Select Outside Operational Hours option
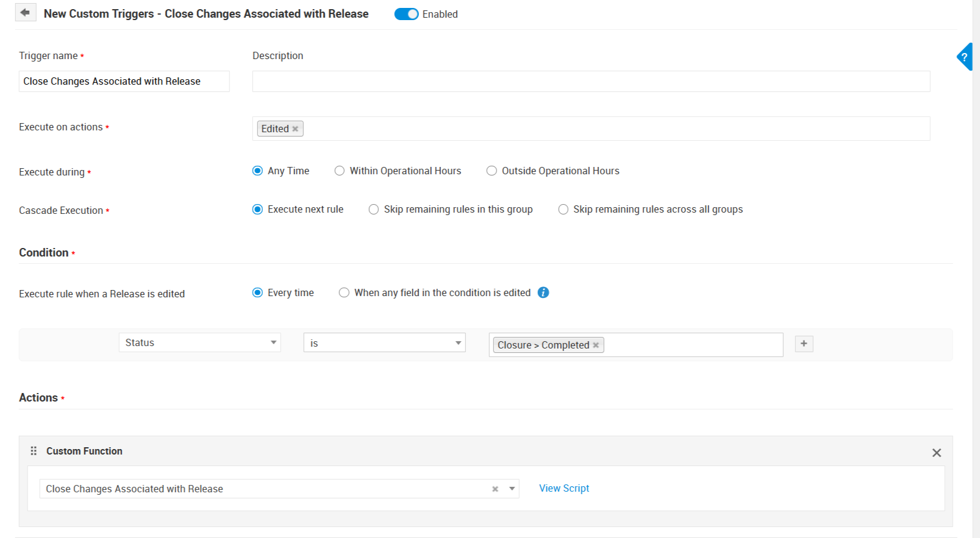Viewport: 980px width, 538px height. click(492, 171)
